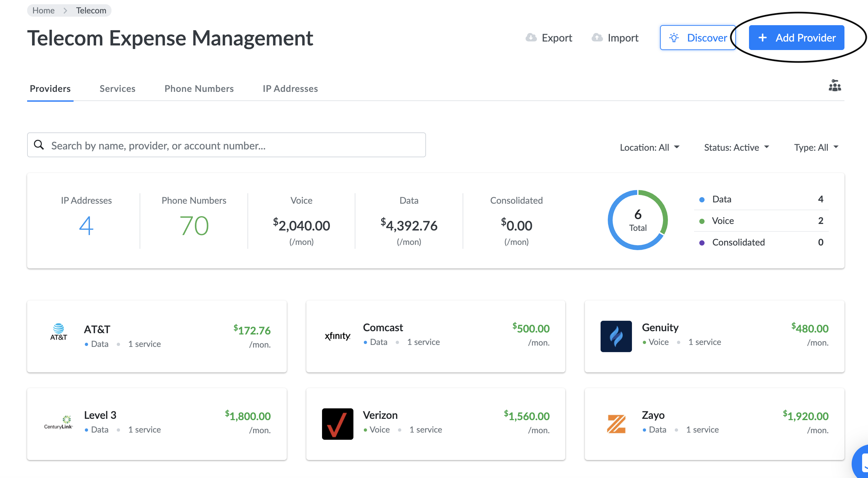
Task: Open the Level 3 provider name
Action: coord(100,415)
